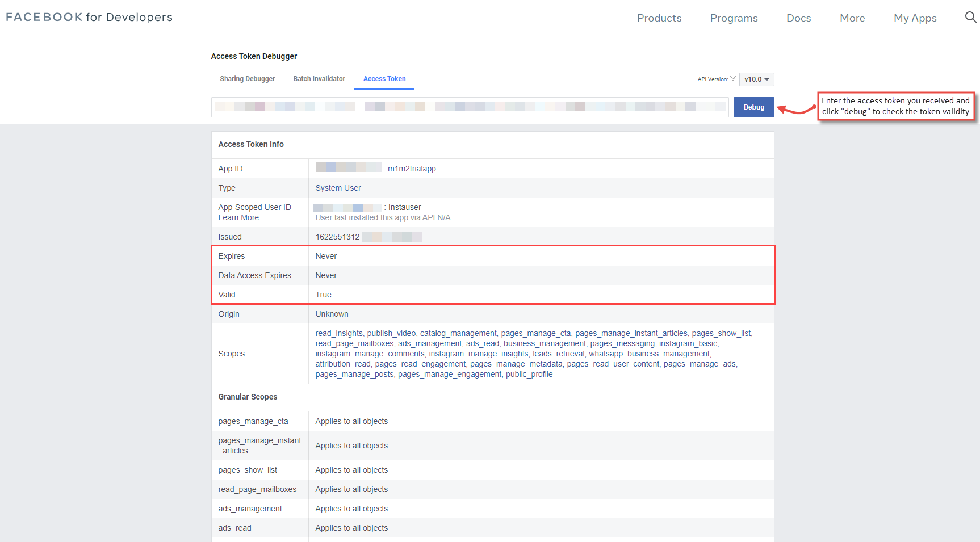Click the ads_read granular scope label
The image size is (980, 542).
coord(234,528)
